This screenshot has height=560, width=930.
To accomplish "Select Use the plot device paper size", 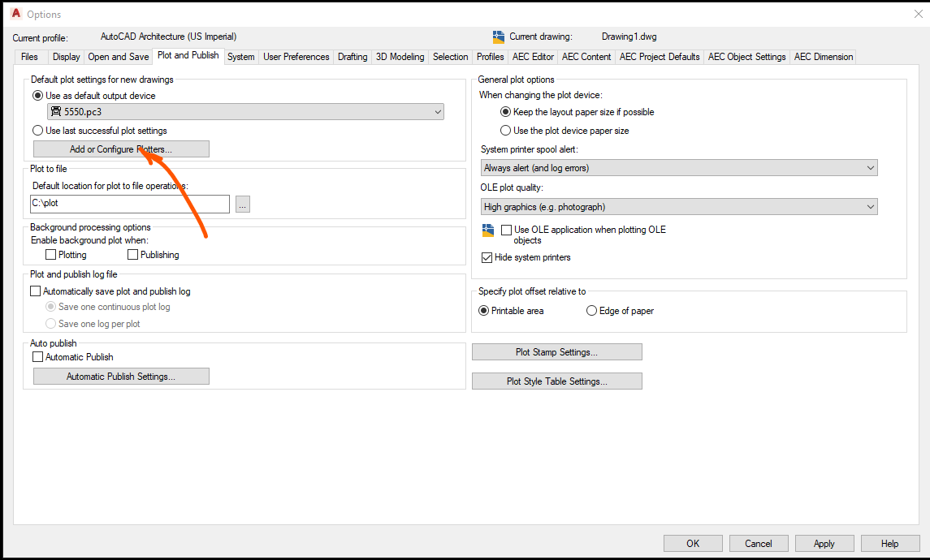I will tap(505, 130).
